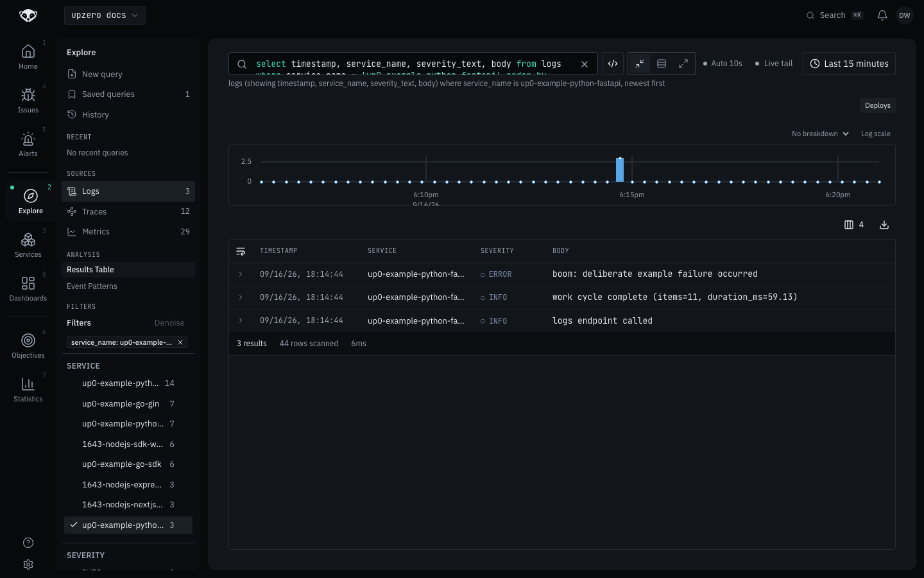Select the table rows layout icon
The image size is (924, 578).
coord(662,64)
